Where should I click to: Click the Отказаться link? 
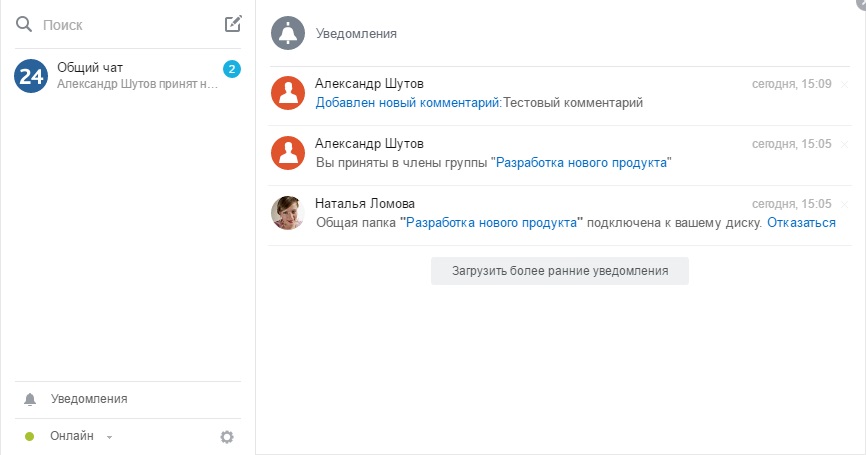click(x=800, y=222)
